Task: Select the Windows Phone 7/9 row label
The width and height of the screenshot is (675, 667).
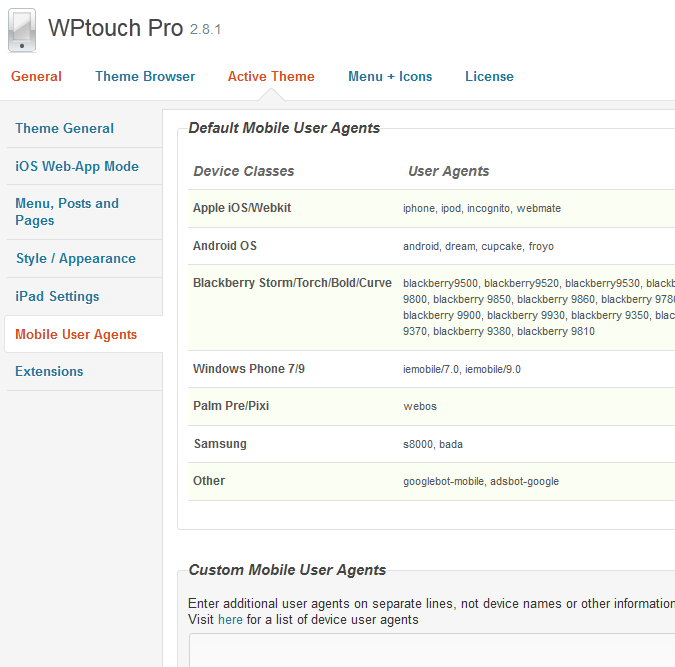Action: [249, 369]
